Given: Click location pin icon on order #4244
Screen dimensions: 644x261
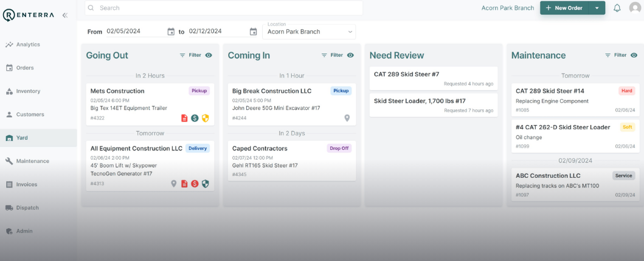Looking at the screenshot, I should click(x=347, y=118).
